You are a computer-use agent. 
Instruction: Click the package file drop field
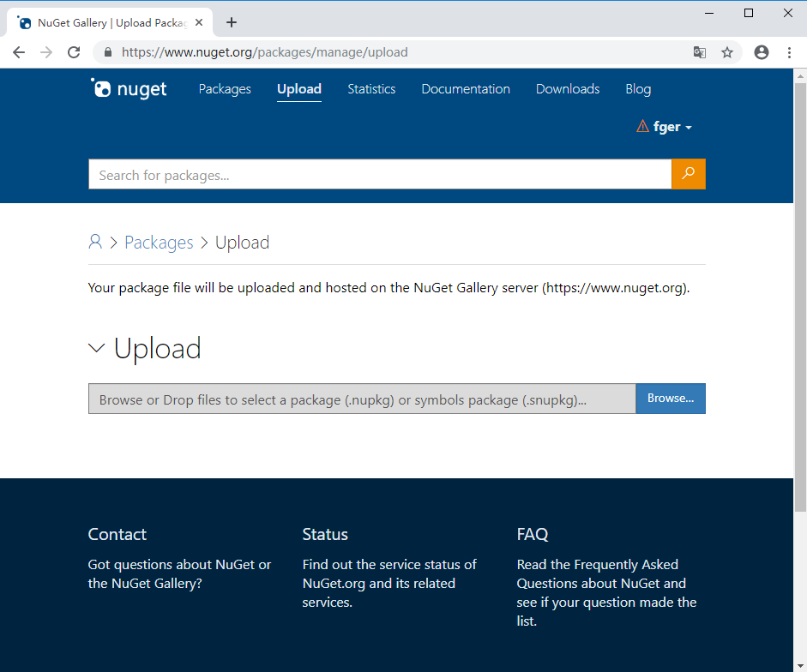pos(362,399)
